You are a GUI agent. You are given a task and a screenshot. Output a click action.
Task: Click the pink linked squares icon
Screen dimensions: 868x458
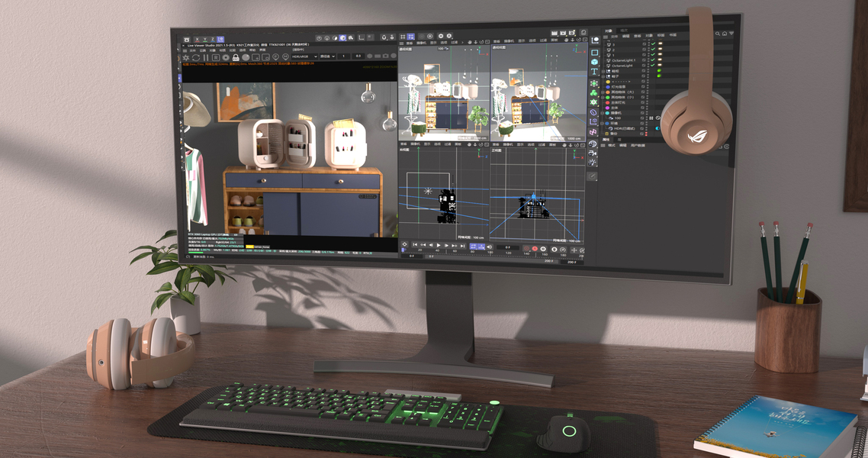tap(593, 132)
